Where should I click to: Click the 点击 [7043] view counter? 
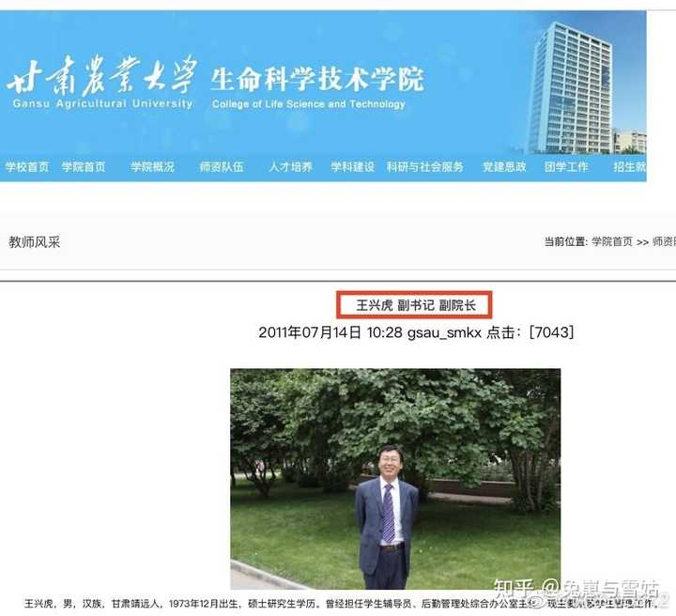530,332
